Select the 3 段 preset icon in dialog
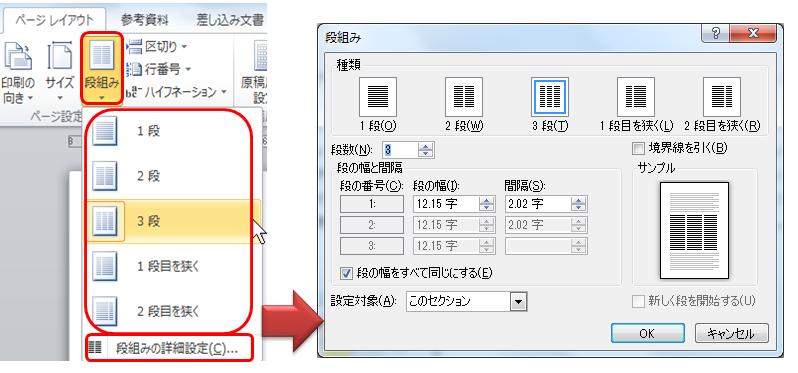This screenshot has height=373, width=798. [x=550, y=97]
